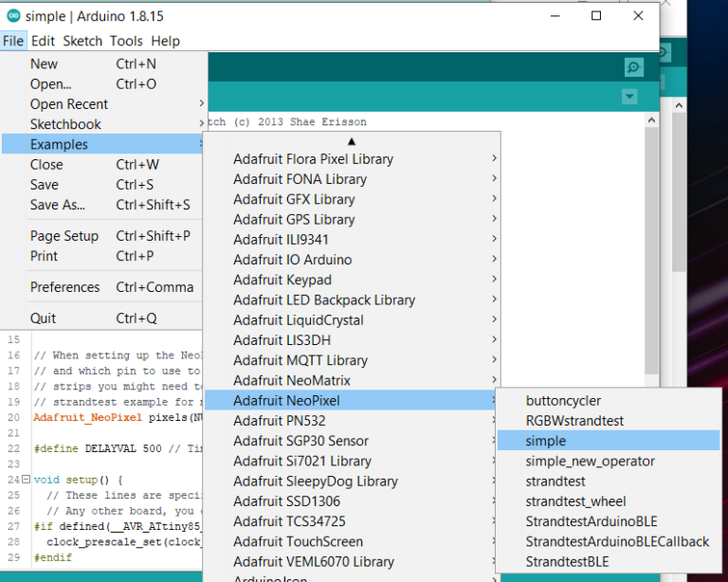This screenshot has width=728, height=582.
Task: Open the Sketch menu
Action: pos(82,41)
